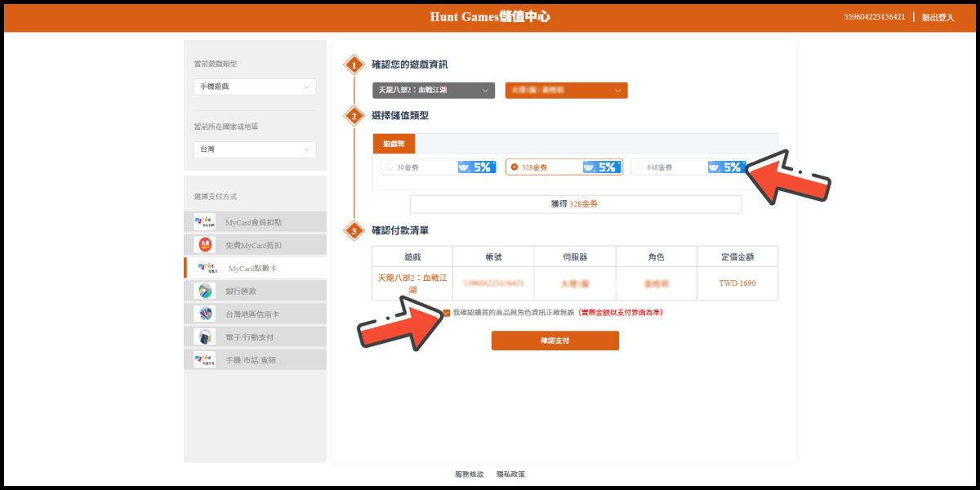Choose the 648金券 radio option
The height and width of the screenshot is (490, 980).
coord(639,167)
